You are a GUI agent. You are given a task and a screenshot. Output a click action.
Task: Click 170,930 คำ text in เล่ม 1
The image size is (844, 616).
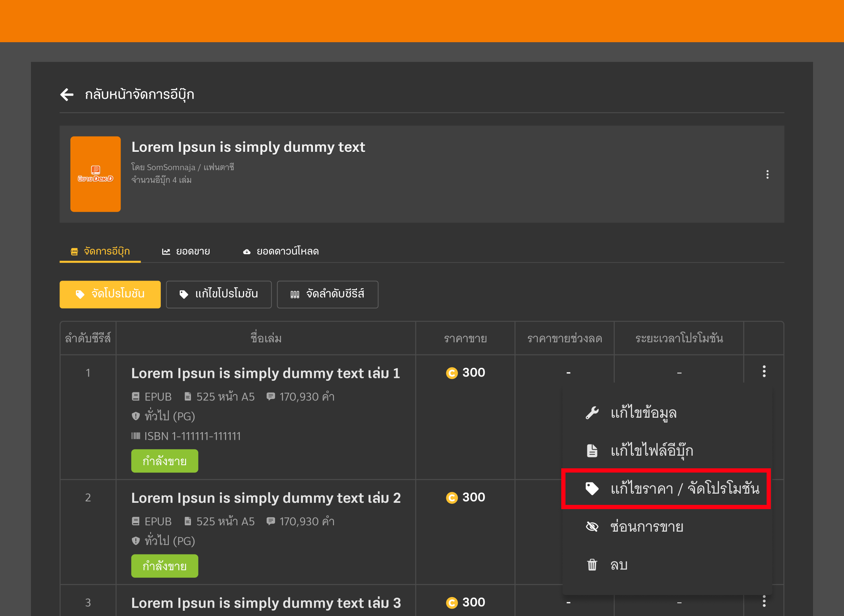pos(307,396)
